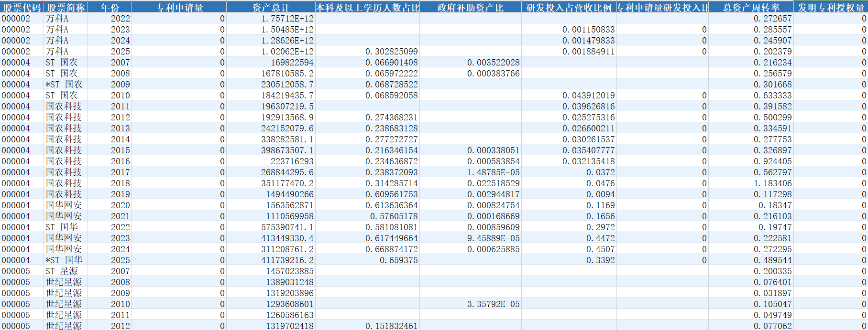
Task: Select the turnover value 0.489544
Action: point(751,260)
